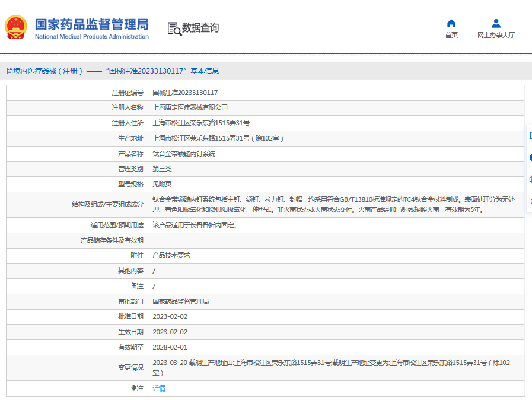532x400 pixels.
Task: Open the 数据查询 data query icon
Action: [x=174, y=28]
